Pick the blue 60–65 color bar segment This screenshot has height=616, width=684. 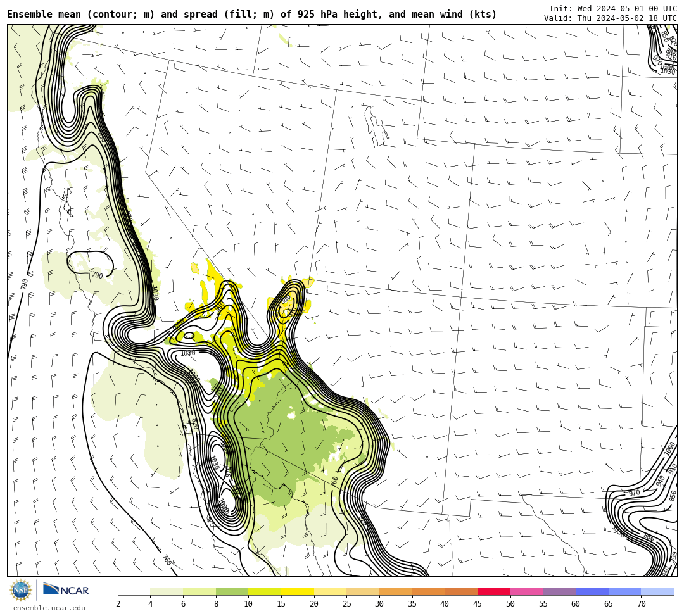click(592, 591)
